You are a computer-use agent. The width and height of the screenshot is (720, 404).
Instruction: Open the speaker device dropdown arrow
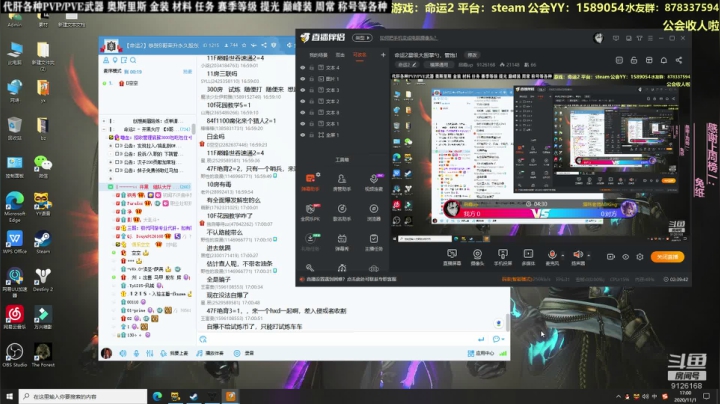coord(589,255)
